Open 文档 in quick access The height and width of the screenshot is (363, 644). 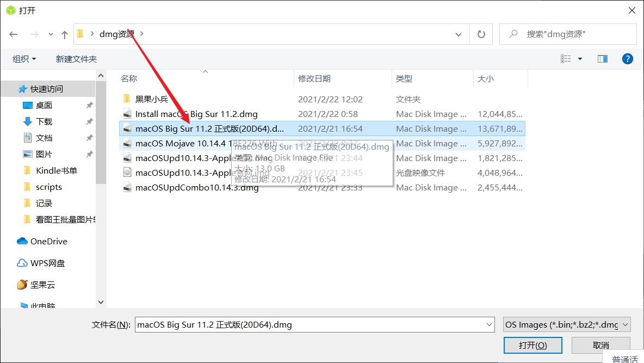pyautogui.click(x=44, y=138)
